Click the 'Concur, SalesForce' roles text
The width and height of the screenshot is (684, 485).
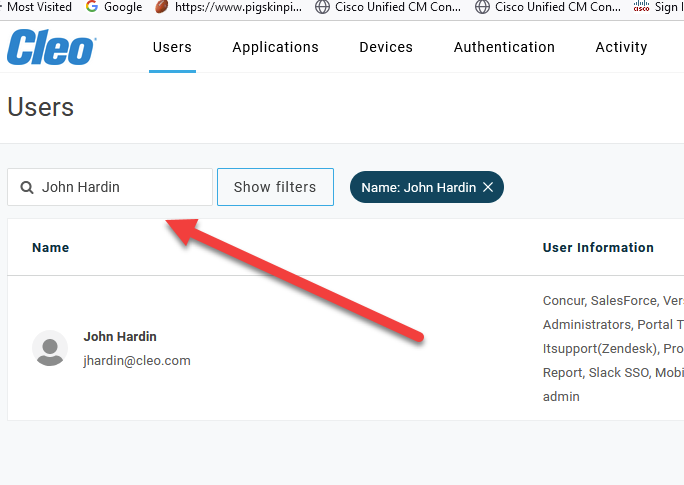(613, 301)
